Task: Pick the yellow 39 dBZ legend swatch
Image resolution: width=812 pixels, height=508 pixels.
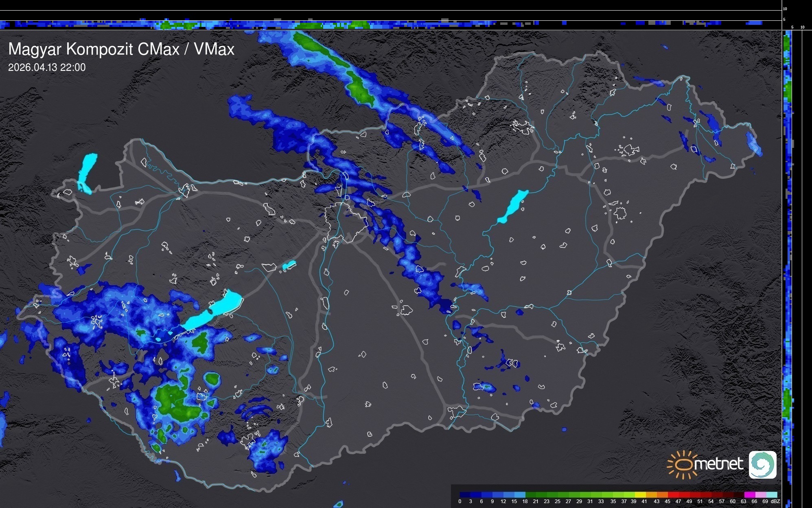Action: [640, 495]
